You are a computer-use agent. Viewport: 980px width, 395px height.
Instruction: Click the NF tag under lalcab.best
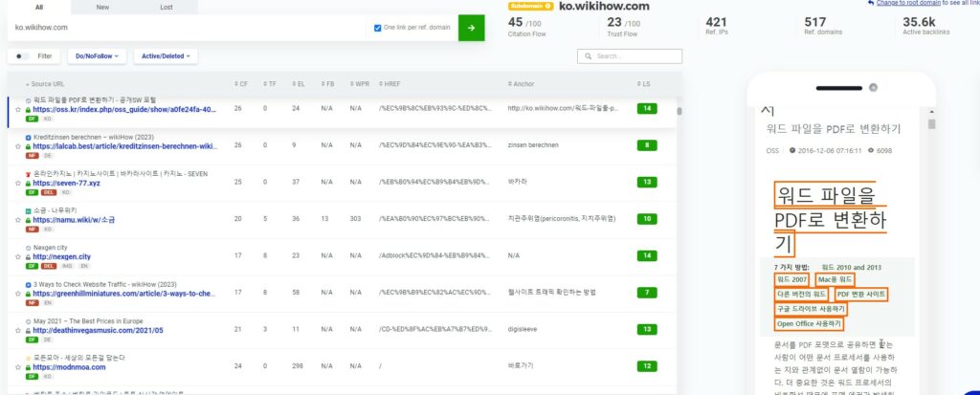coord(32,155)
